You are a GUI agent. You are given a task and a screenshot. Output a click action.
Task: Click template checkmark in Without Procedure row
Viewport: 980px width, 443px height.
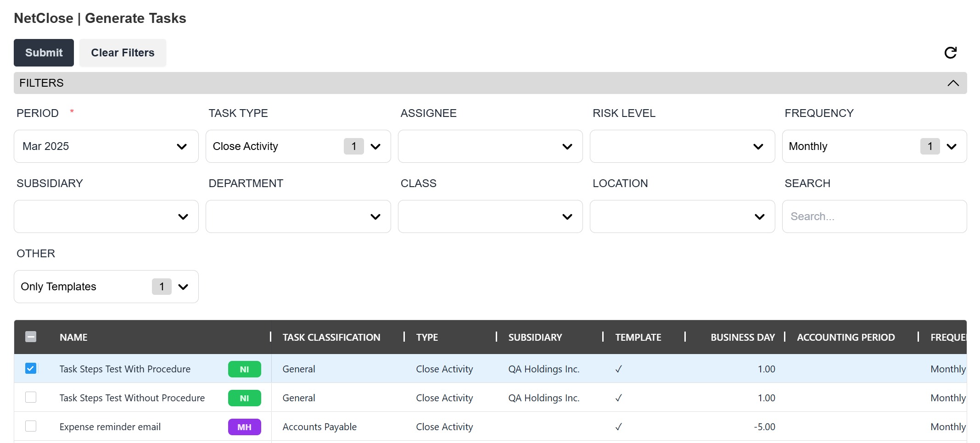[x=619, y=398]
